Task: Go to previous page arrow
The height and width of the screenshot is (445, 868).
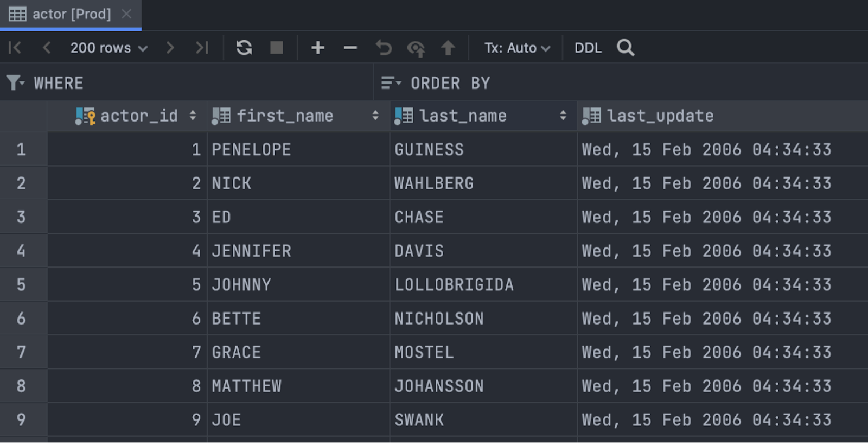Action: point(47,48)
